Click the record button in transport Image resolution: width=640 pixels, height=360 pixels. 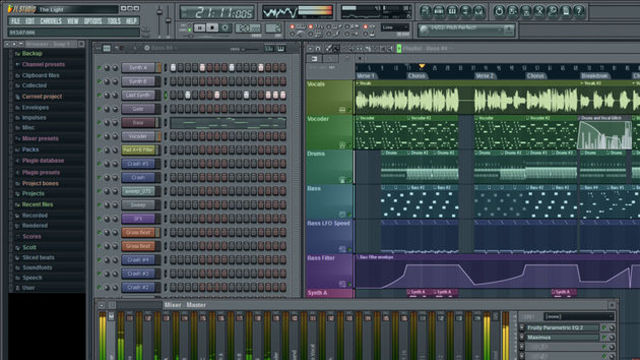point(225,28)
